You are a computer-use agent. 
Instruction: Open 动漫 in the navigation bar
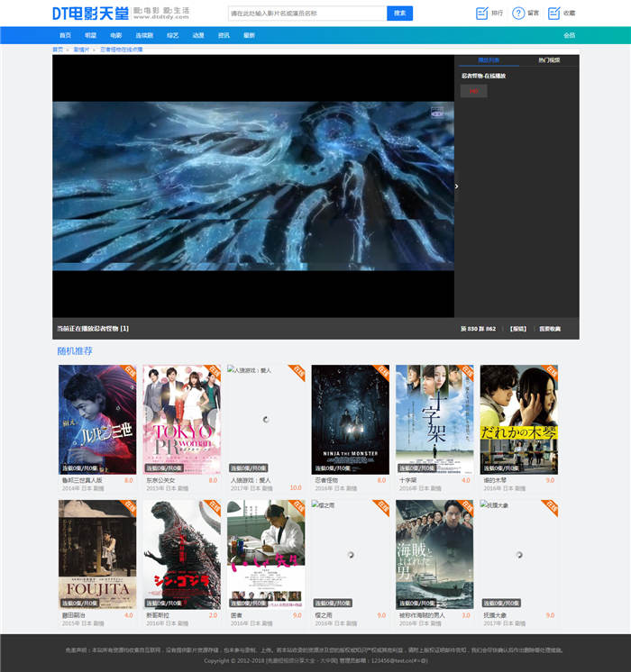[198, 35]
